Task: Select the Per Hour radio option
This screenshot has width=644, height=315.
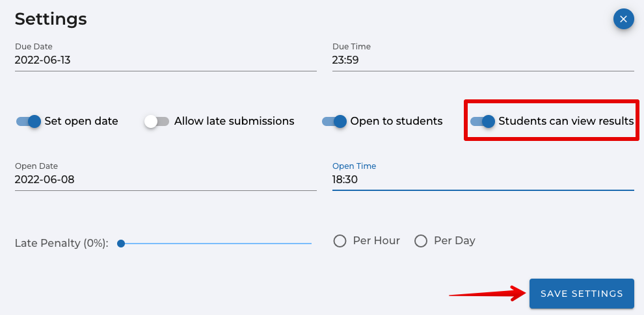Action: 340,241
